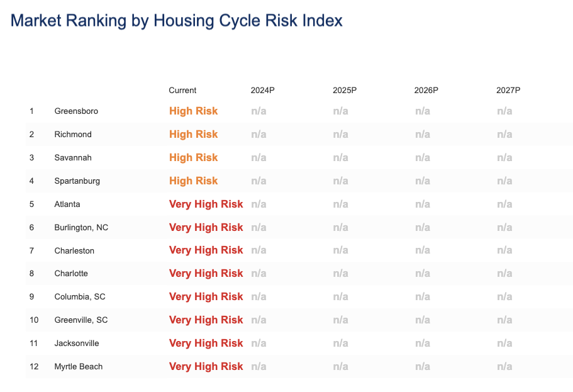Click Columbia, SC in the list
This screenshot has width=573, height=392.
[x=79, y=297]
